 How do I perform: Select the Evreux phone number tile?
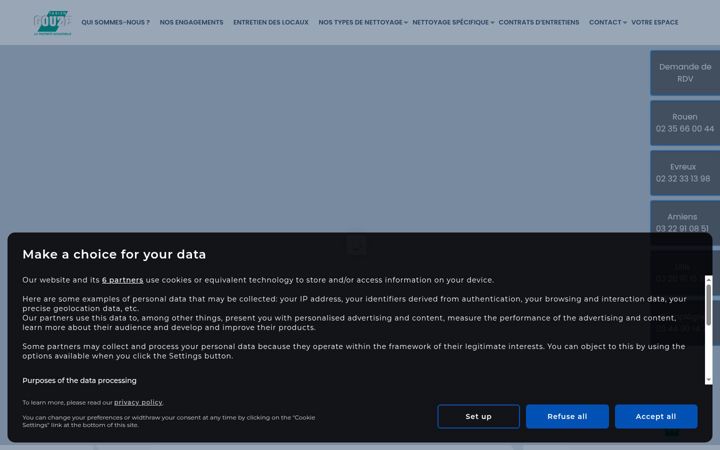point(685,173)
